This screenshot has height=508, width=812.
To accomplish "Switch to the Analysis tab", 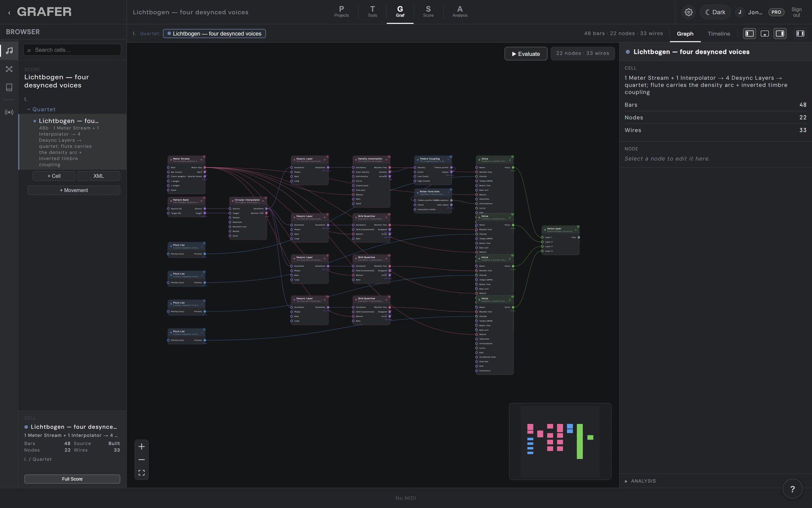I will pyautogui.click(x=460, y=11).
